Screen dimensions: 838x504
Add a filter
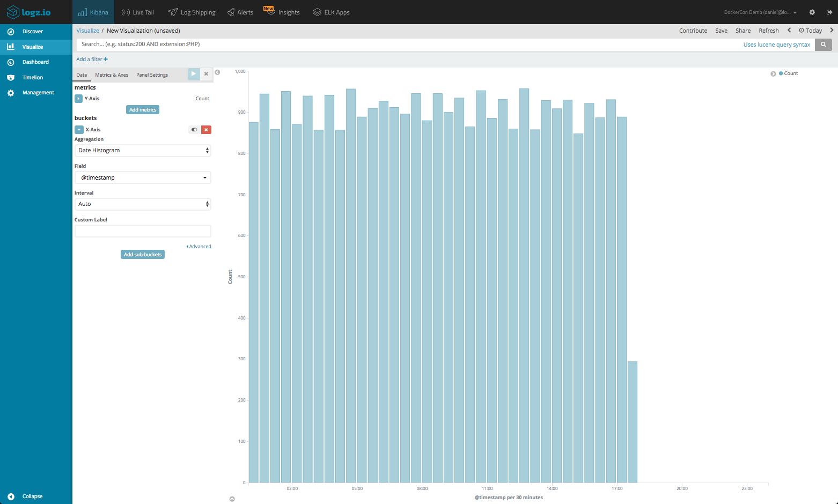[x=92, y=60]
